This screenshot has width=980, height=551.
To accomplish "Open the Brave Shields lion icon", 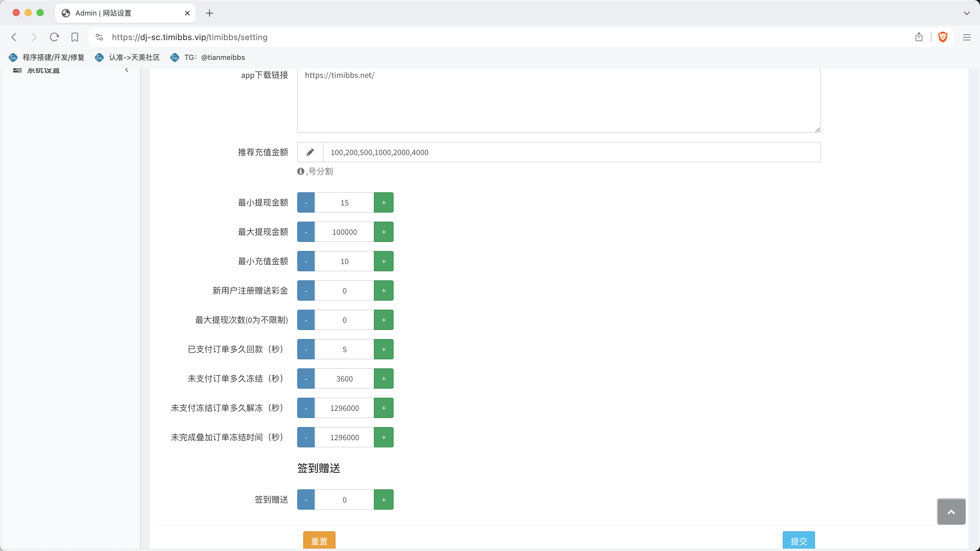I will tap(943, 37).
